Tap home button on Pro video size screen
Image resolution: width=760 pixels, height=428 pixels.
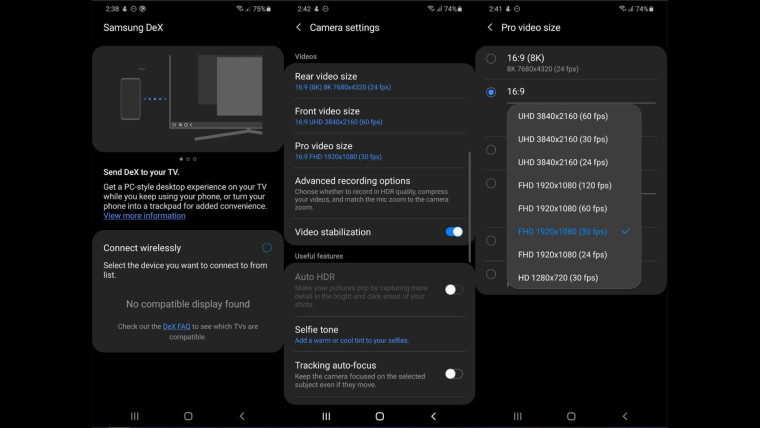(x=571, y=416)
